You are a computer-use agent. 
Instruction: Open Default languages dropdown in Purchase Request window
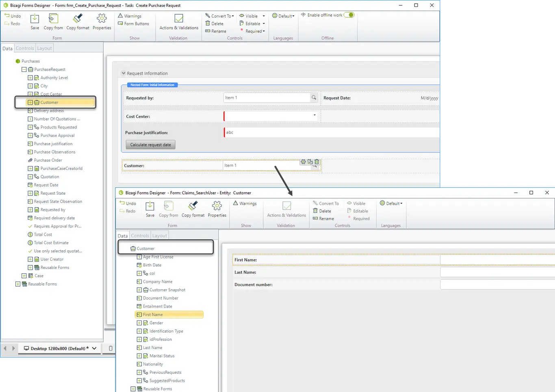tap(283, 16)
